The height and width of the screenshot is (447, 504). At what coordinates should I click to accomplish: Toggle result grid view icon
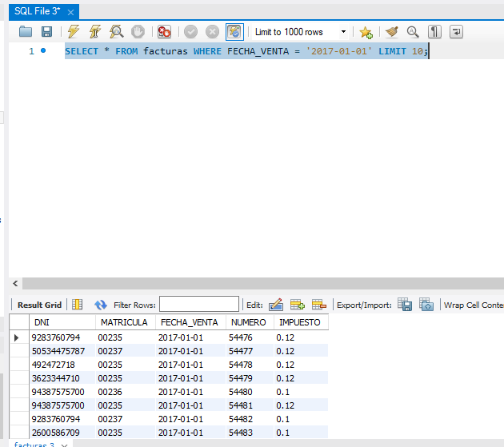(77, 305)
